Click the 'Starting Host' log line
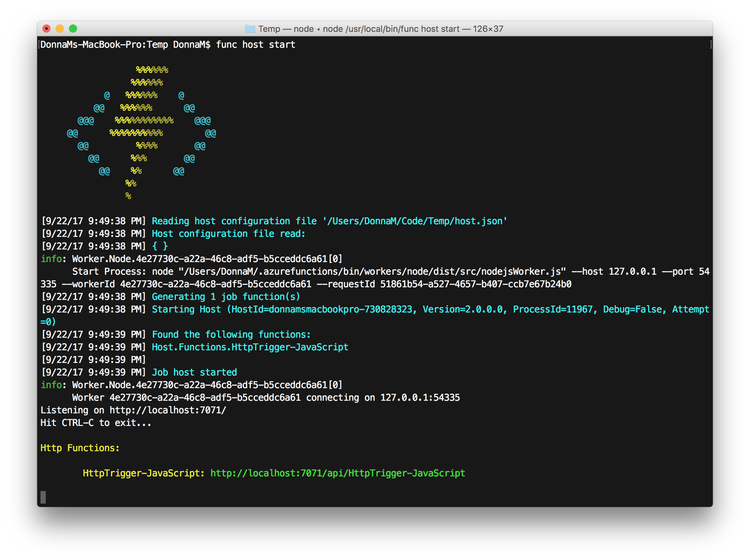Screen dimensions: 750x560 186,309
